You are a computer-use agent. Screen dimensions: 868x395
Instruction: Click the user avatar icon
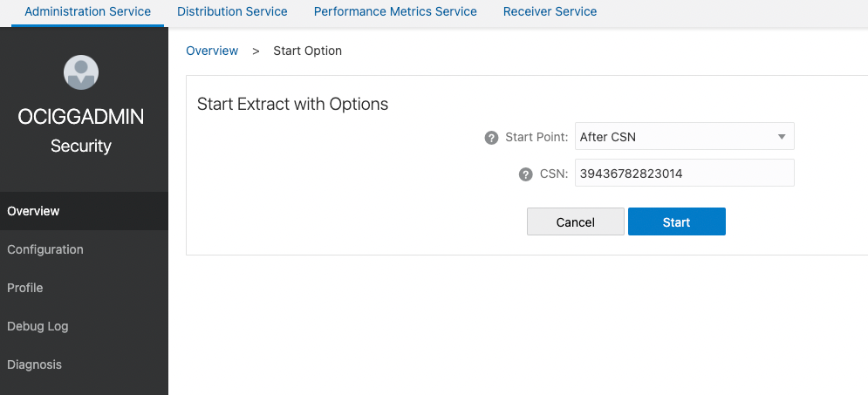coord(81,72)
